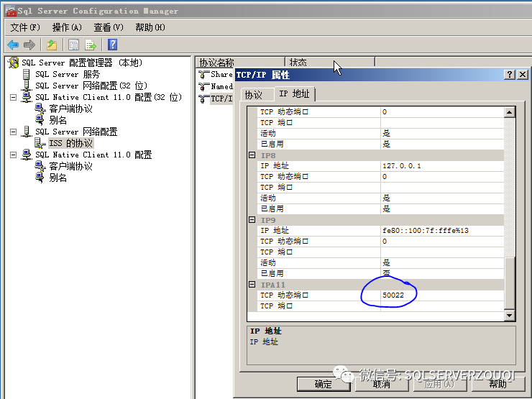Click the 帮助 button in dialog
This screenshot has width=532, height=399.
[x=497, y=384]
